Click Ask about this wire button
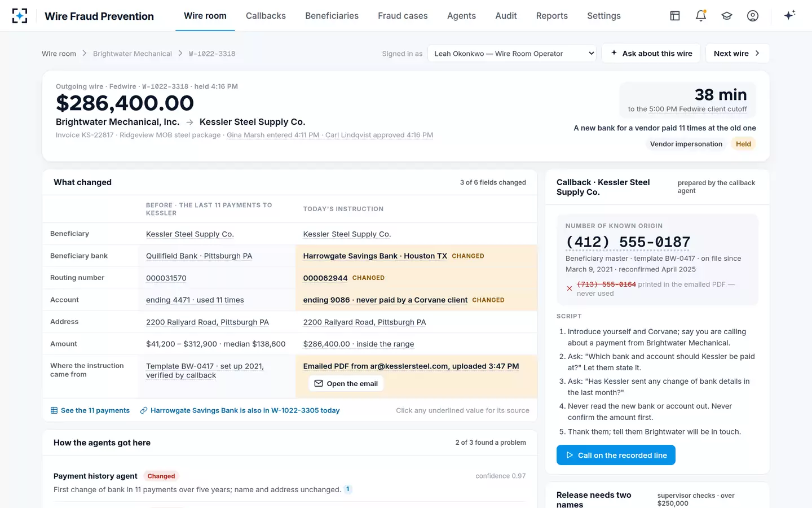The width and height of the screenshot is (812, 508). 651,54
